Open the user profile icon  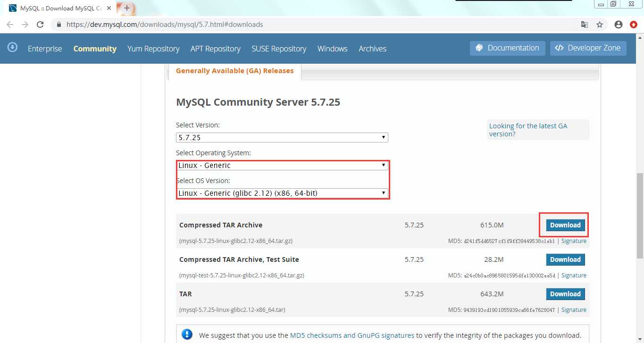(619, 25)
